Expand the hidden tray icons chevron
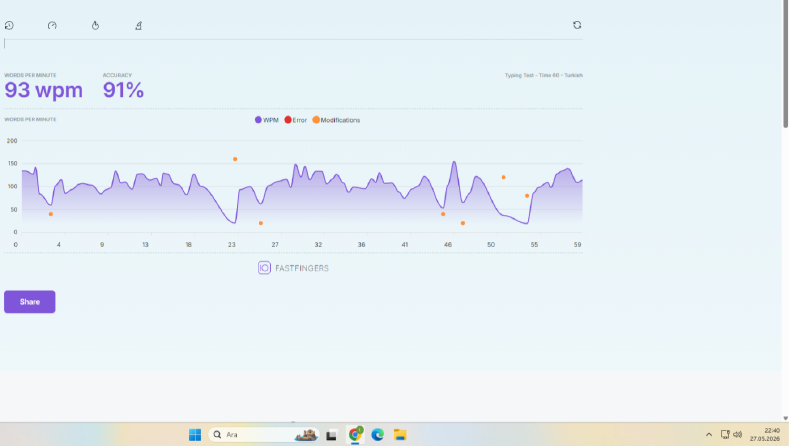Screen dimensions: 793x446 [x=709, y=435]
